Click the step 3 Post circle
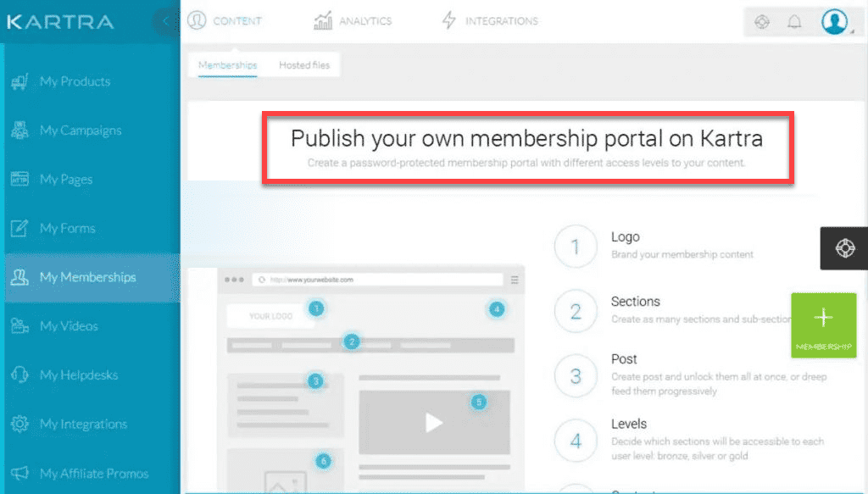 tap(576, 376)
